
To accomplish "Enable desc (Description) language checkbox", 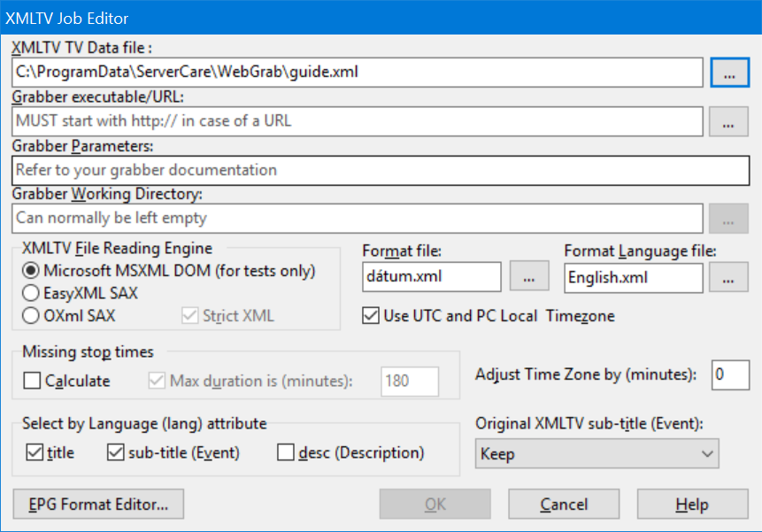I will (285, 452).
